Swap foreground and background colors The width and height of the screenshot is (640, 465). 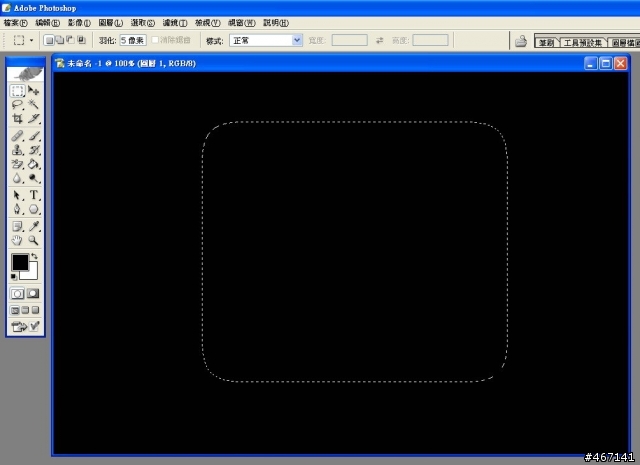point(34,256)
